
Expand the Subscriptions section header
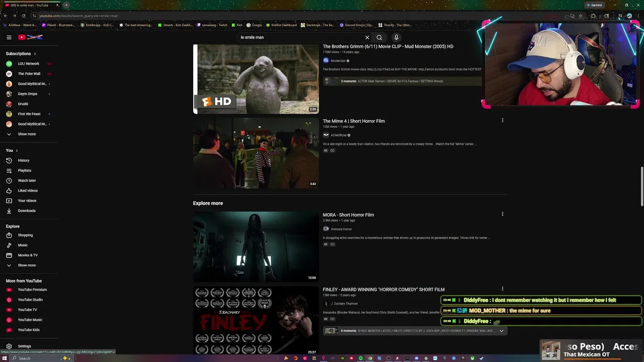pyautogui.click(x=21, y=53)
